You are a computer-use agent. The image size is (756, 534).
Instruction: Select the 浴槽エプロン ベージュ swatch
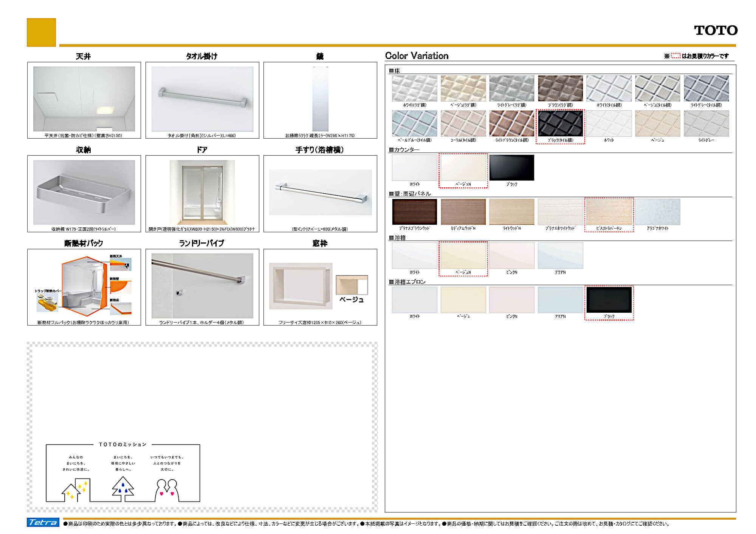[463, 300]
